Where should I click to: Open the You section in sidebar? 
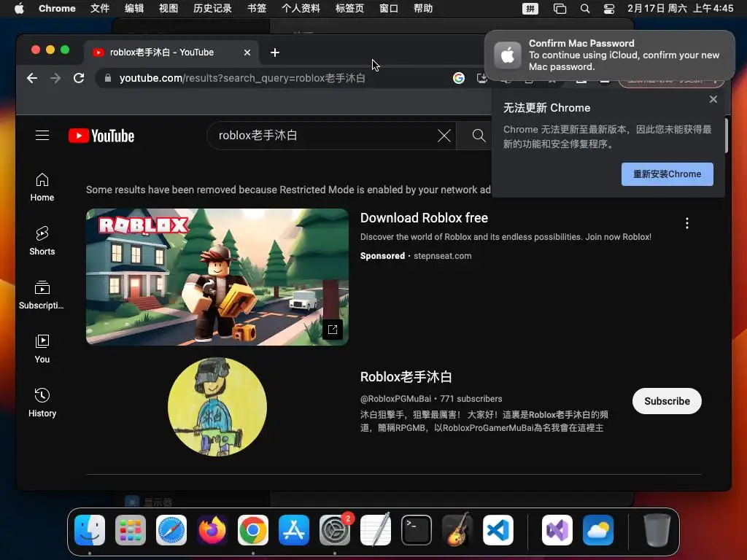pyautogui.click(x=42, y=349)
